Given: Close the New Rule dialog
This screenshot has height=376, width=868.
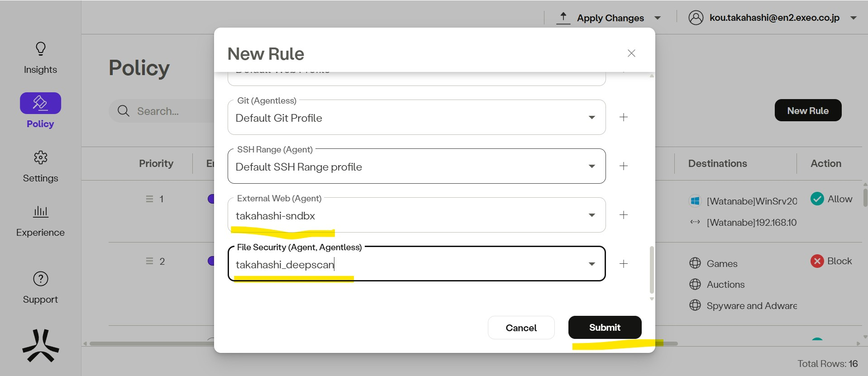Looking at the screenshot, I should coord(631,53).
